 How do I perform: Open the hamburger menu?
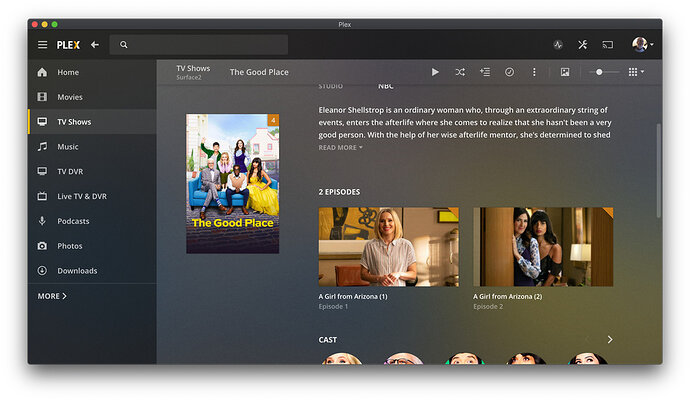pyautogui.click(x=42, y=45)
